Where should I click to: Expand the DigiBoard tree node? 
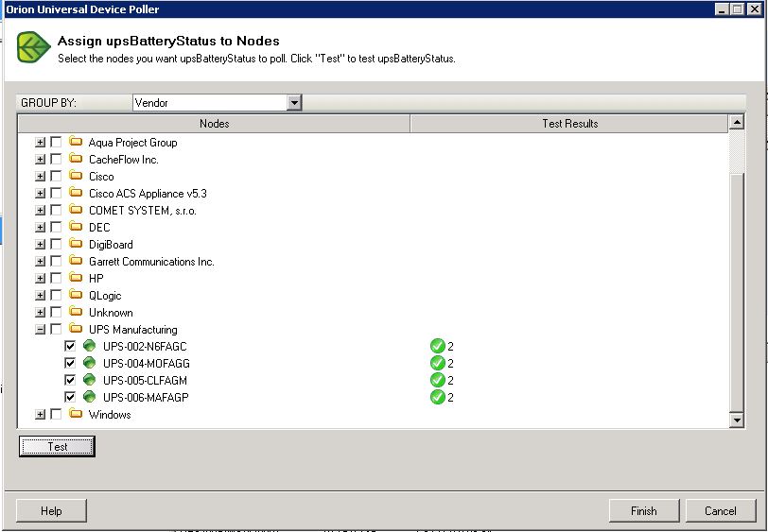(40, 244)
